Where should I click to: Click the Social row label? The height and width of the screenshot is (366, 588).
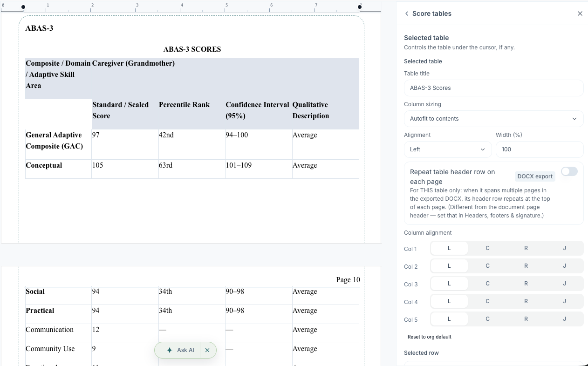point(35,291)
